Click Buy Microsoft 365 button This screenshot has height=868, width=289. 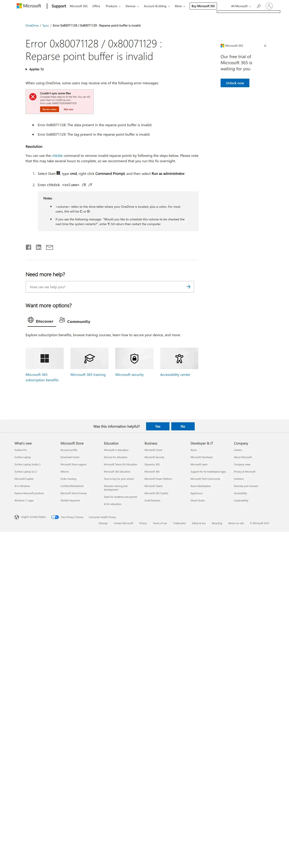click(x=203, y=6)
